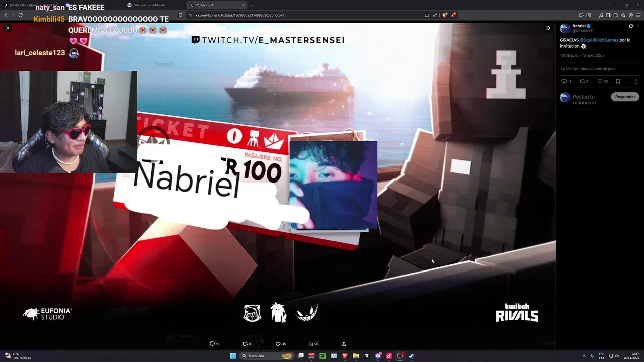Reload the current page
This screenshot has width=644, height=362.
(x=21, y=15)
